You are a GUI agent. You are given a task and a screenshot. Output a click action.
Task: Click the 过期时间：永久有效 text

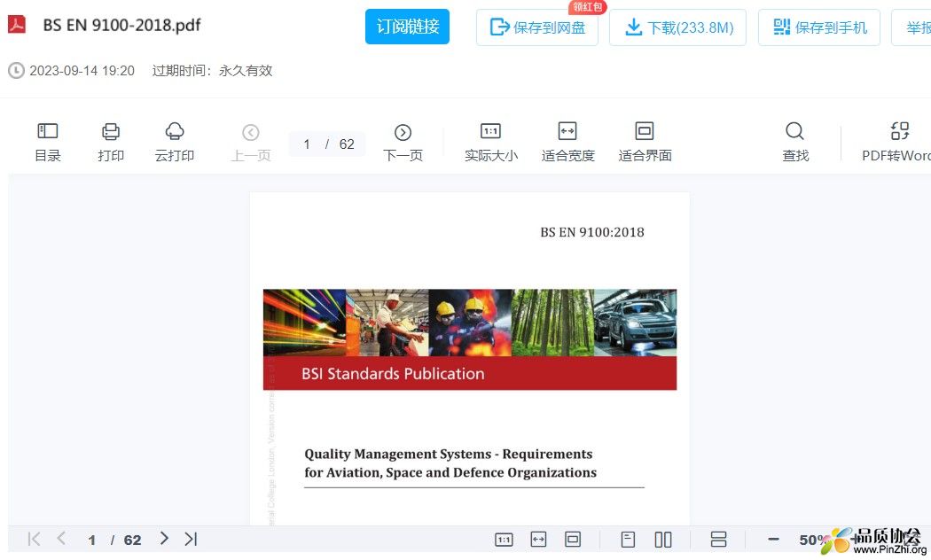(x=212, y=71)
